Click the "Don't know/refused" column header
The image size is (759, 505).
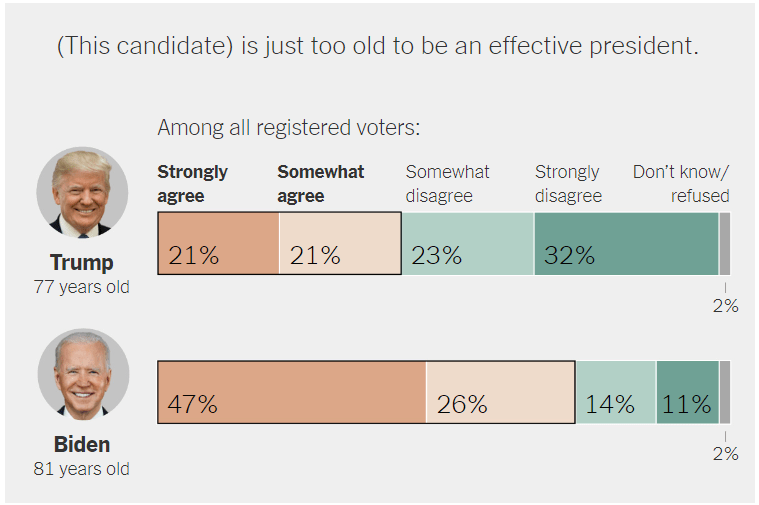click(x=682, y=184)
